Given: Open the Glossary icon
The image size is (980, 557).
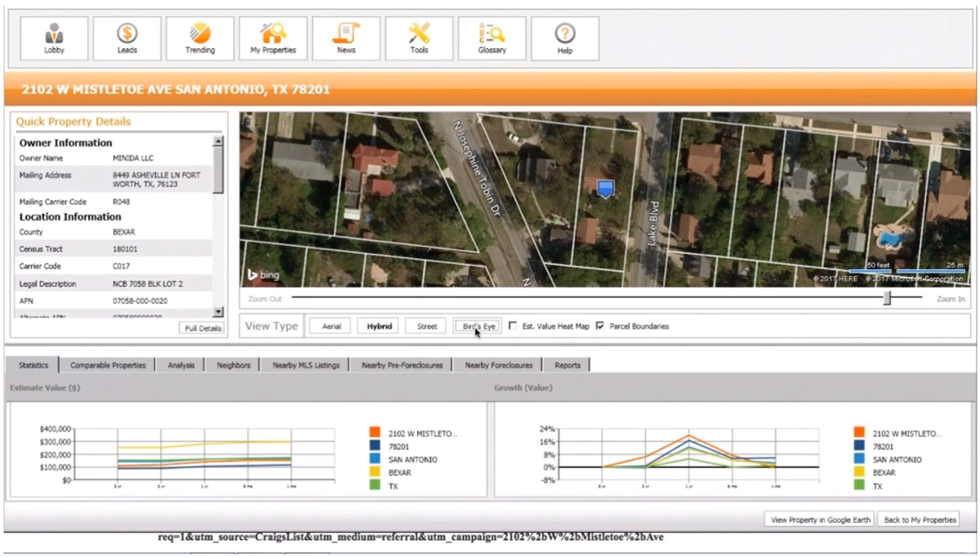Looking at the screenshot, I should point(492,38).
